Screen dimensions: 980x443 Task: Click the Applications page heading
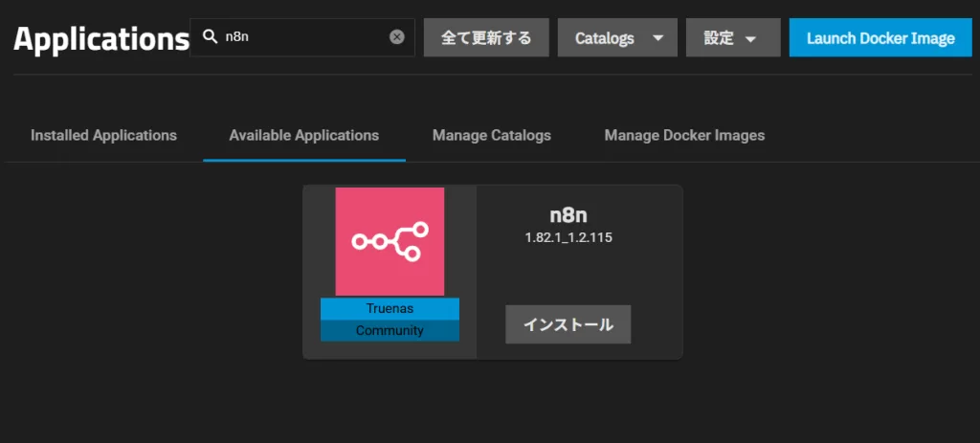point(101,38)
